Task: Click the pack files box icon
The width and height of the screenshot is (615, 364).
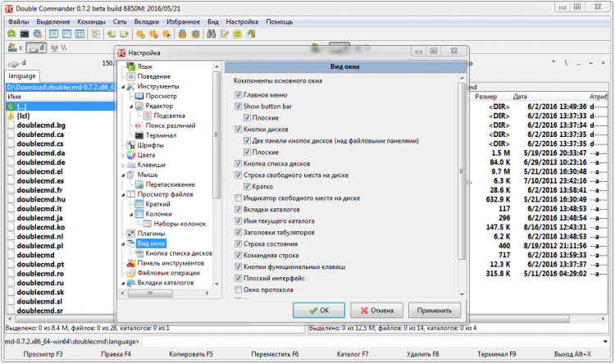Action: 182,34
